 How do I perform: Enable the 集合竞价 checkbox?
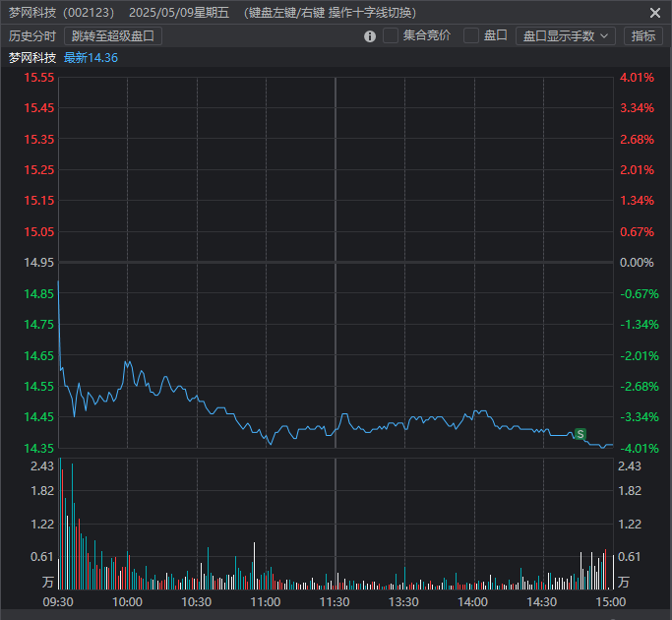click(x=391, y=35)
